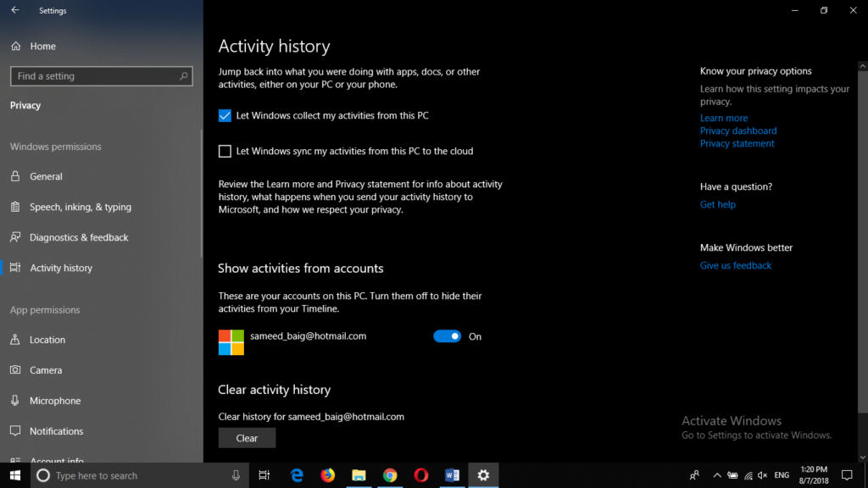Click the Microsoft account logo

pos(231,342)
